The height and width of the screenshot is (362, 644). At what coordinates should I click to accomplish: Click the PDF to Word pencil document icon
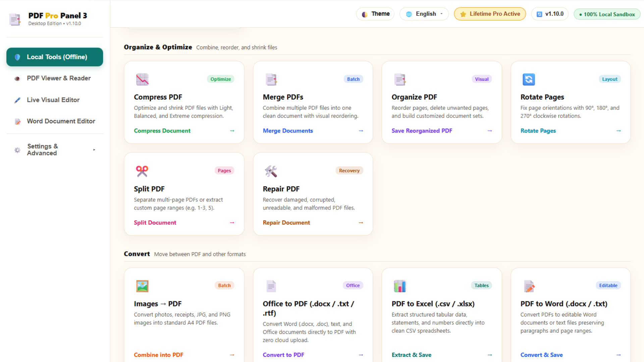(529, 286)
